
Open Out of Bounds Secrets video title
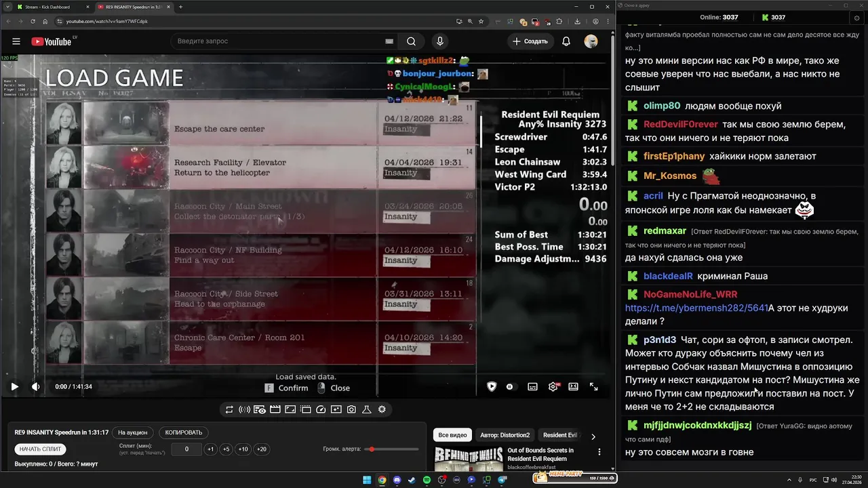pos(540,454)
